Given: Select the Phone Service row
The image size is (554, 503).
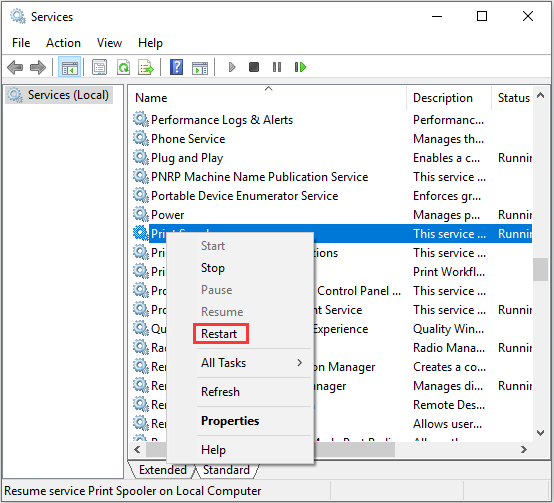Looking at the screenshot, I should [188, 138].
